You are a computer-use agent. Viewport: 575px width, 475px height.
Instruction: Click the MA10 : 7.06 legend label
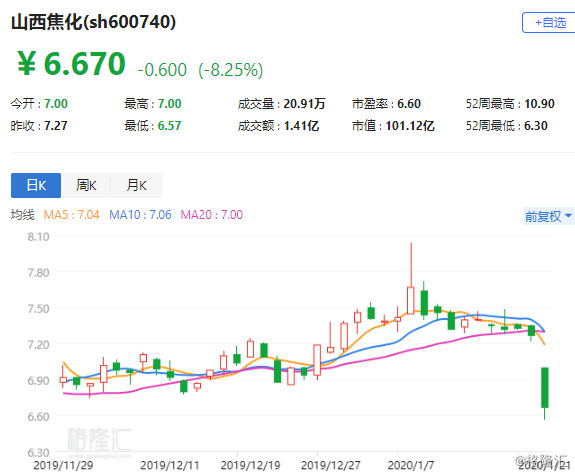point(140,215)
